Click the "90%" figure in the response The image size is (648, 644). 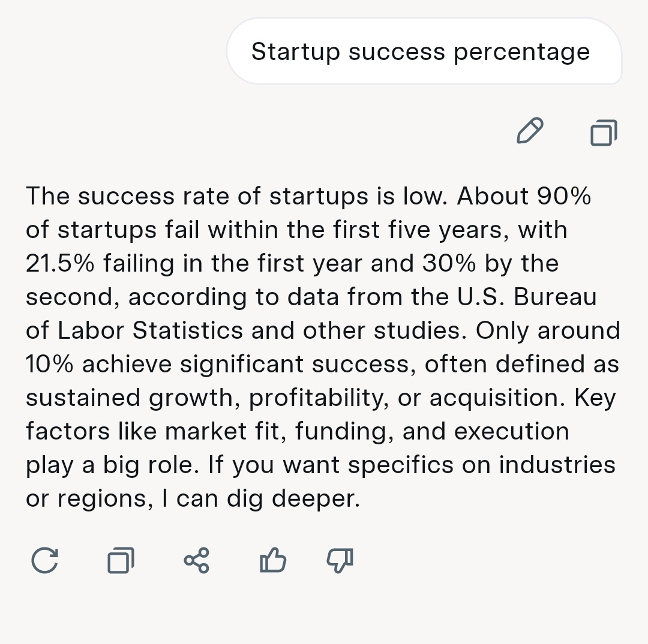(x=563, y=196)
